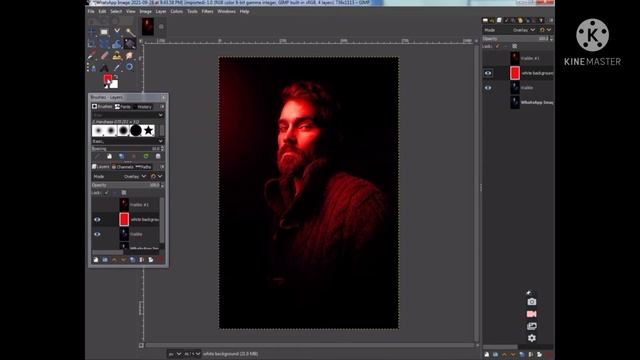This screenshot has height=360, width=640.
Task: Select the Color Picker tool
Action: click(x=117, y=67)
